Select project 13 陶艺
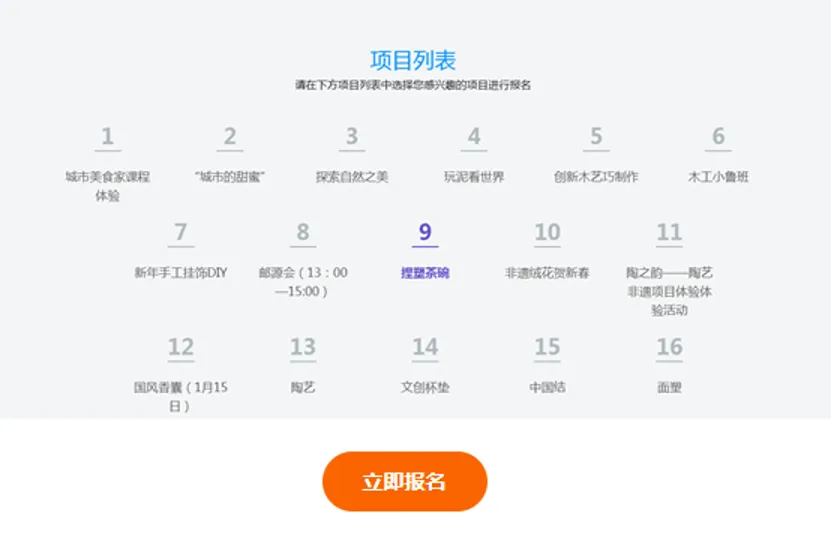Viewport: 832px width, 556px height. (303, 365)
